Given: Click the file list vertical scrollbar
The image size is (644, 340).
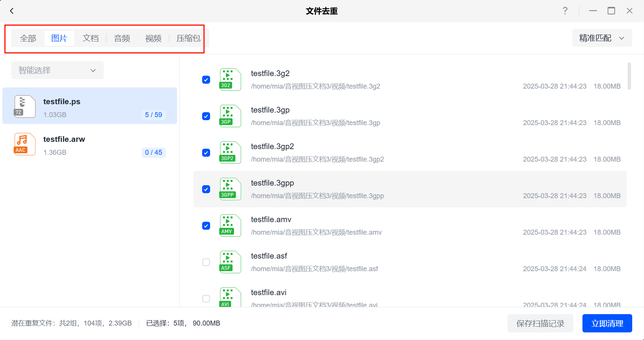Looking at the screenshot, I should coord(629,76).
